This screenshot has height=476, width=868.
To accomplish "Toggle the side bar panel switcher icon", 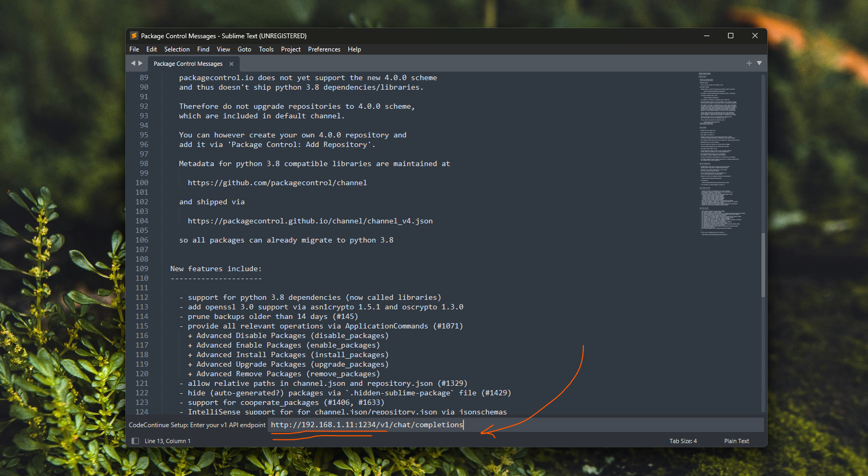I will [135, 441].
